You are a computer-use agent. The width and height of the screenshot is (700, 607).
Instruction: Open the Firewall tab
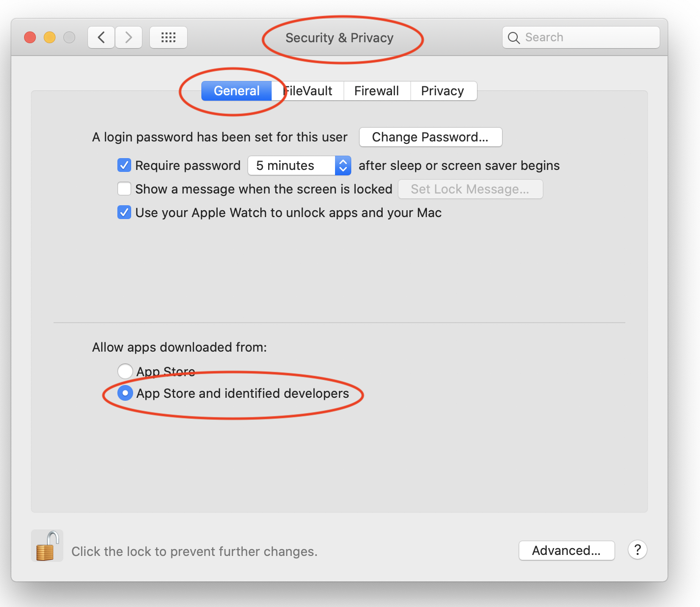click(x=377, y=91)
